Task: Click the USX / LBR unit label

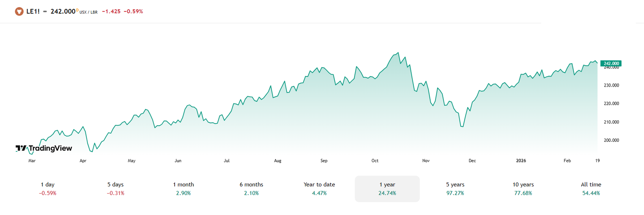Action: click(89, 12)
